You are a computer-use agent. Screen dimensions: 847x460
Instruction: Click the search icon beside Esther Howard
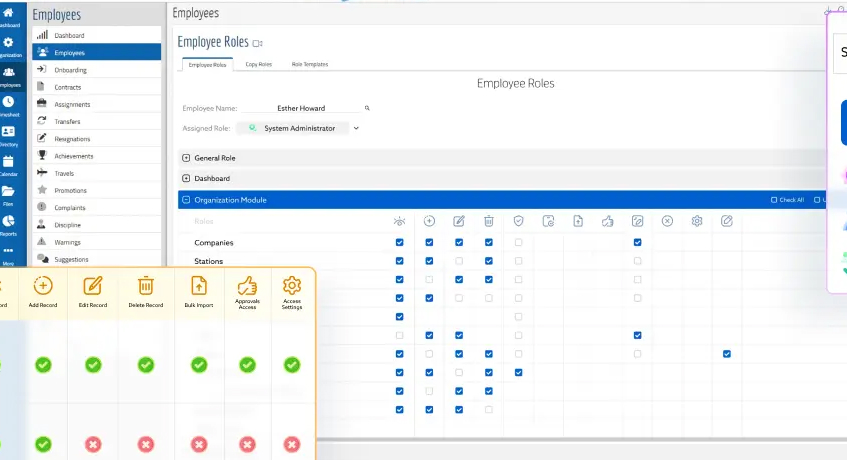(x=367, y=108)
